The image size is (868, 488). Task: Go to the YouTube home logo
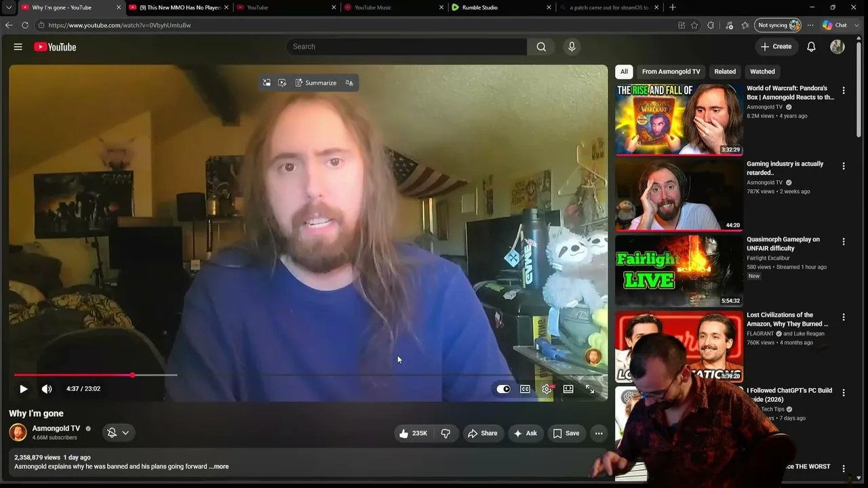[x=55, y=47]
